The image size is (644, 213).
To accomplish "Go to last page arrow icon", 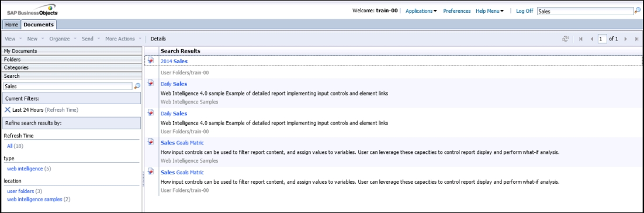I will pyautogui.click(x=636, y=39).
